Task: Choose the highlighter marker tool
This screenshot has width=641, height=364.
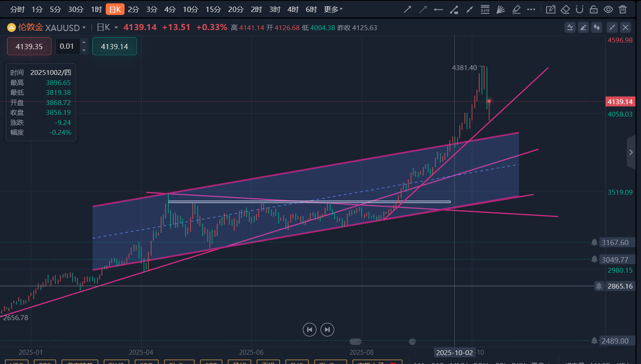Action: (x=516, y=9)
